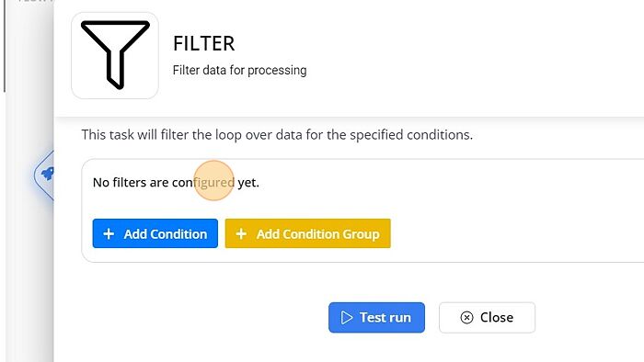Click the plus icon on Add Condition
This screenshot has width=644, height=362.
pyautogui.click(x=109, y=233)
